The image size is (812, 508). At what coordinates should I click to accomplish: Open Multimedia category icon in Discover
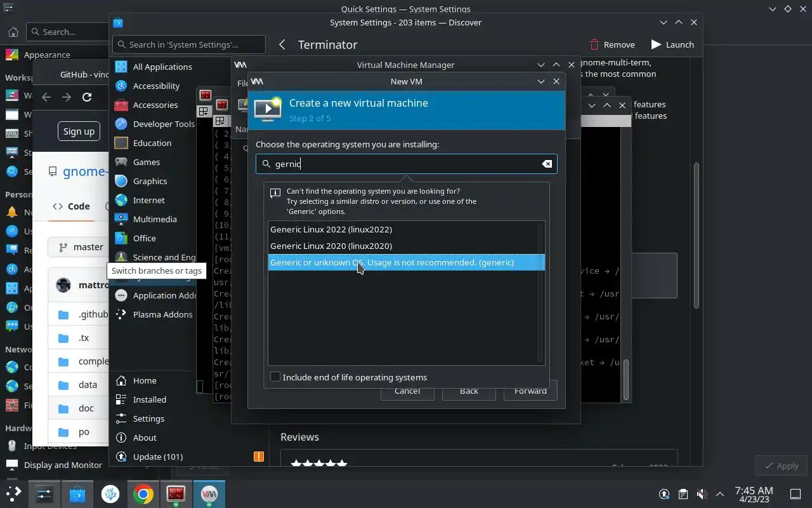(121, 219)
